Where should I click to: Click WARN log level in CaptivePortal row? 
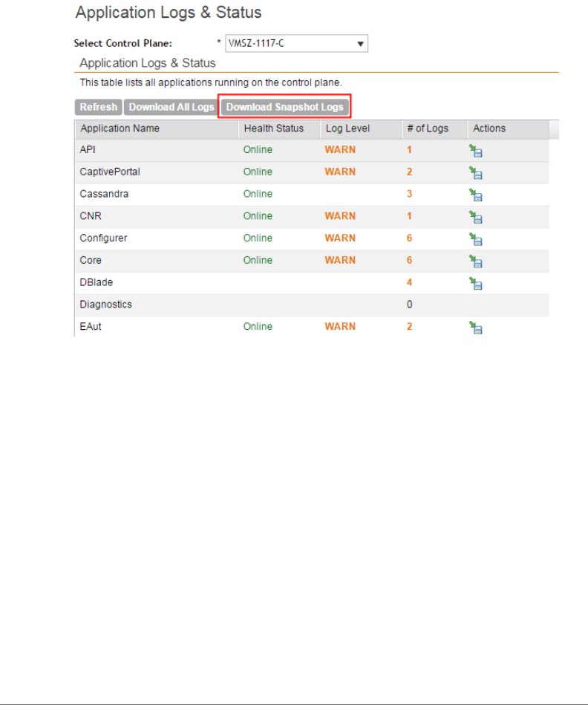tap(340, 172)
